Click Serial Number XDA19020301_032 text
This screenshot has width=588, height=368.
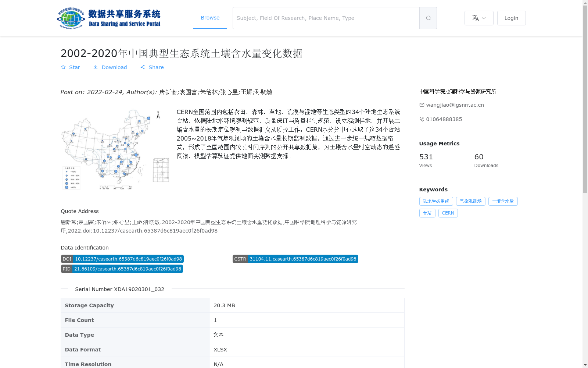pos(119,289)
